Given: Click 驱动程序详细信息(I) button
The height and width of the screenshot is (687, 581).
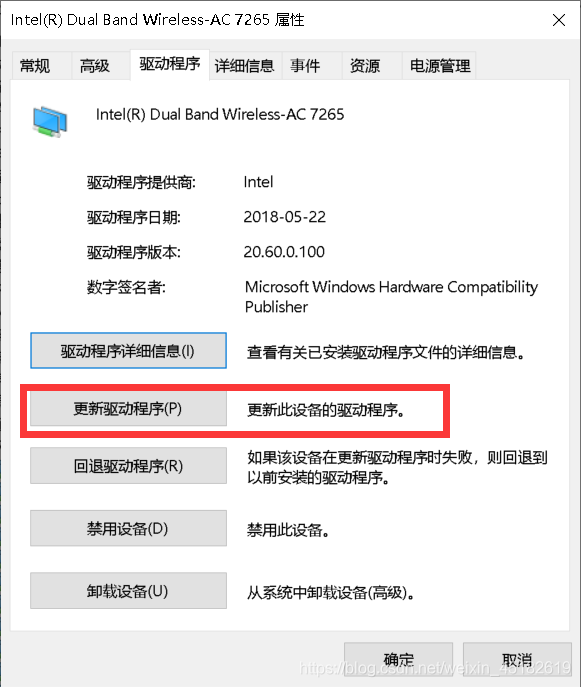Looking at the screenshot, I should click(128, 351).
